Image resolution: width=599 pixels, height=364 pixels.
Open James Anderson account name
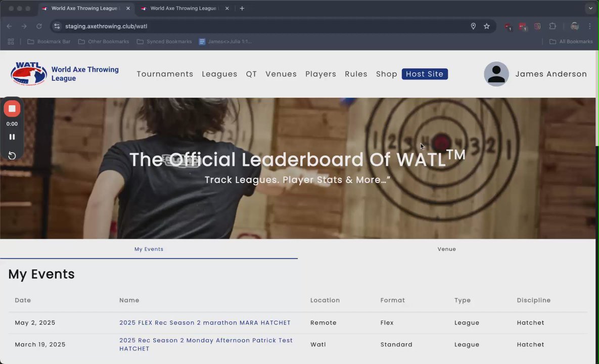[551, 74]
